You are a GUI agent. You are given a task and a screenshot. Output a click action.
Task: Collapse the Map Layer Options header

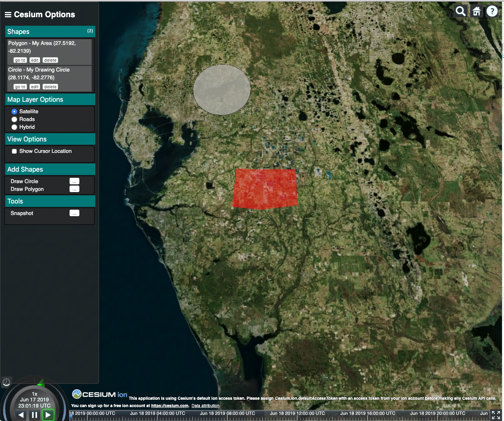(x=50, y=99)
